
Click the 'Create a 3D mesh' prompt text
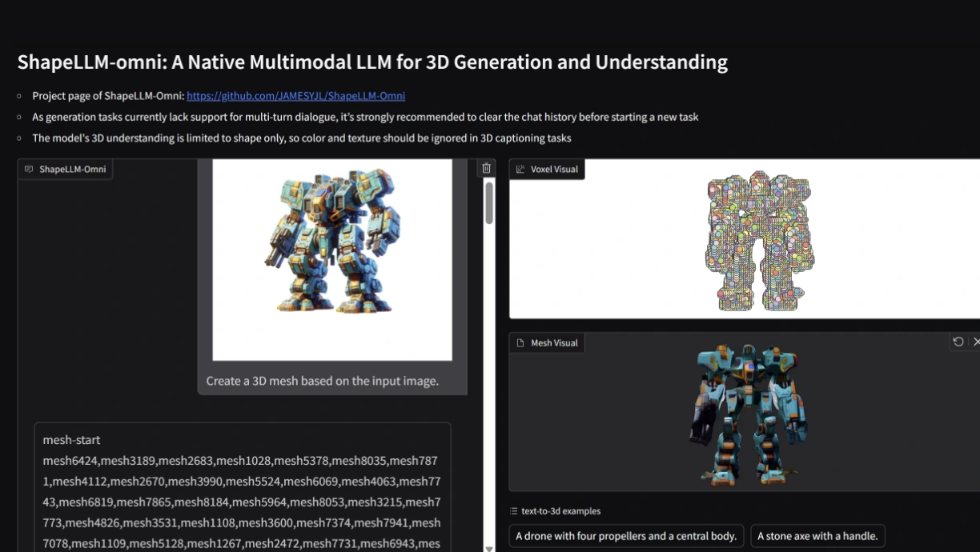point(322,381)
